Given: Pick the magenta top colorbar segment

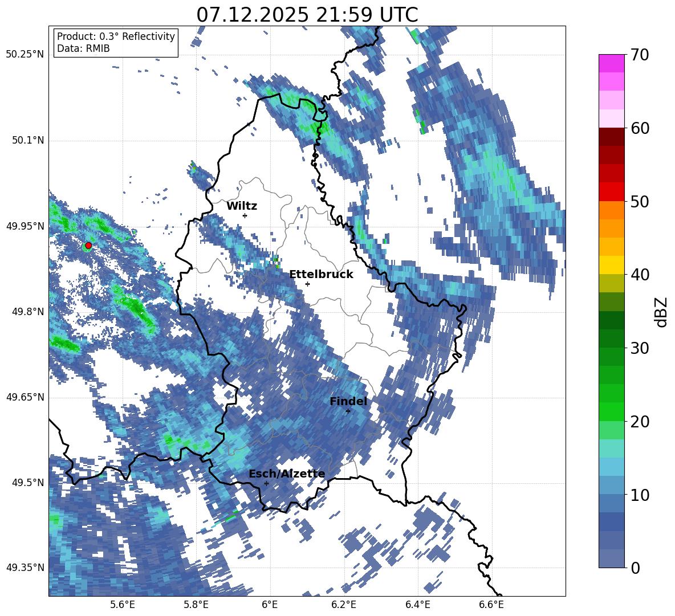Looking at the screenshot, I should coord(611,63).
